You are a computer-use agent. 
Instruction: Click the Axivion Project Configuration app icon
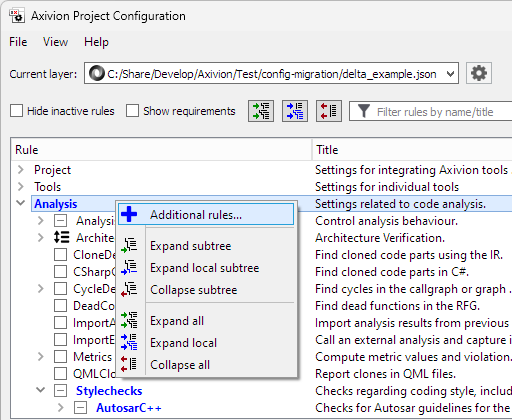click(x=17, y=16)
